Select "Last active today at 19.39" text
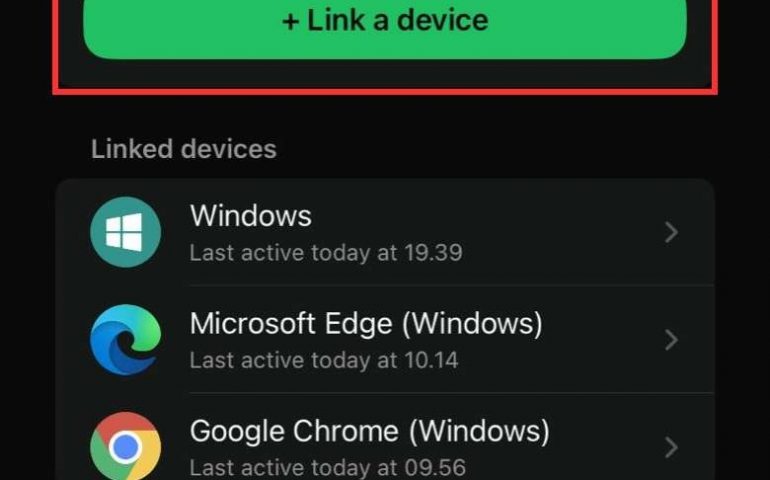This screenshot has height=480, width=770. click(326, 253)
